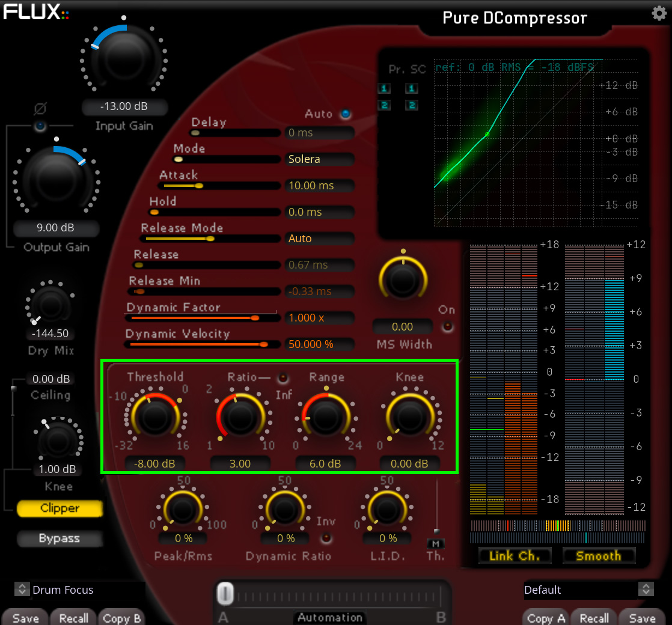Click the Range knob
The height and width of the screenshot is (625, 672).
[x=325, y=417]
